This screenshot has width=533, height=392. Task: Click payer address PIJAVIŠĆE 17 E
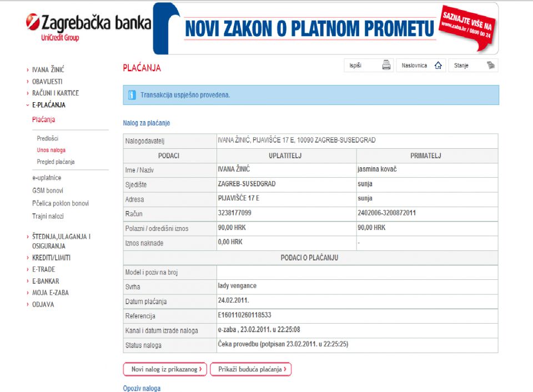(239, 199)
